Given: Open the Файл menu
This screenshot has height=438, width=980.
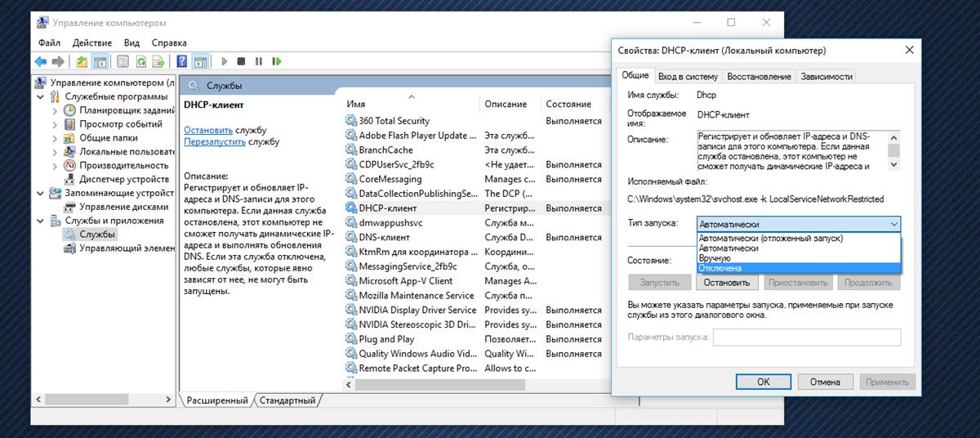Looking at the screenshot, I should pyautogui.click(x=49, y=42).
